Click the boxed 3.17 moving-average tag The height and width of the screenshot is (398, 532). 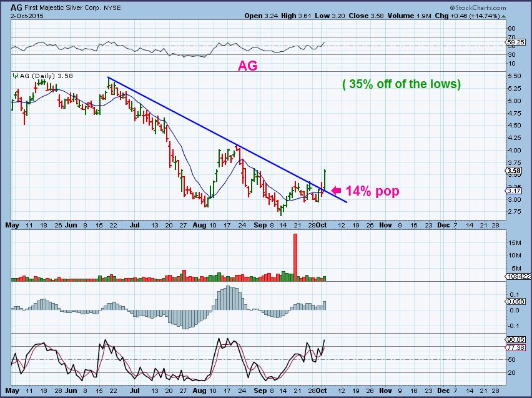(515, 191)
